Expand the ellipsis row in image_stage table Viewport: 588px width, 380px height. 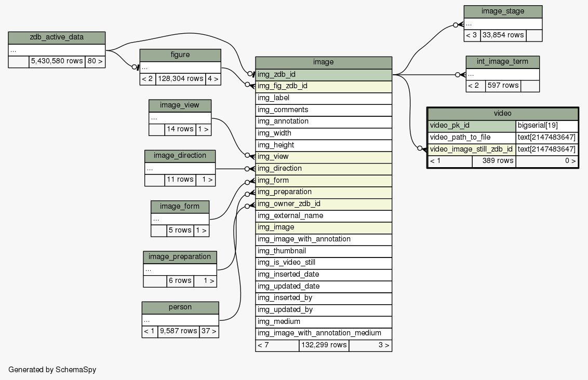[x=502, y=24]
